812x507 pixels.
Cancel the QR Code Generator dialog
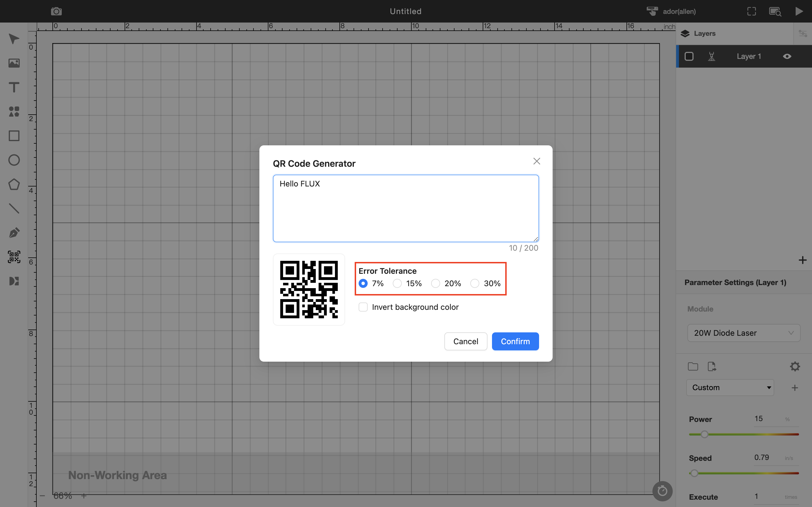click(x=465, y=341)
